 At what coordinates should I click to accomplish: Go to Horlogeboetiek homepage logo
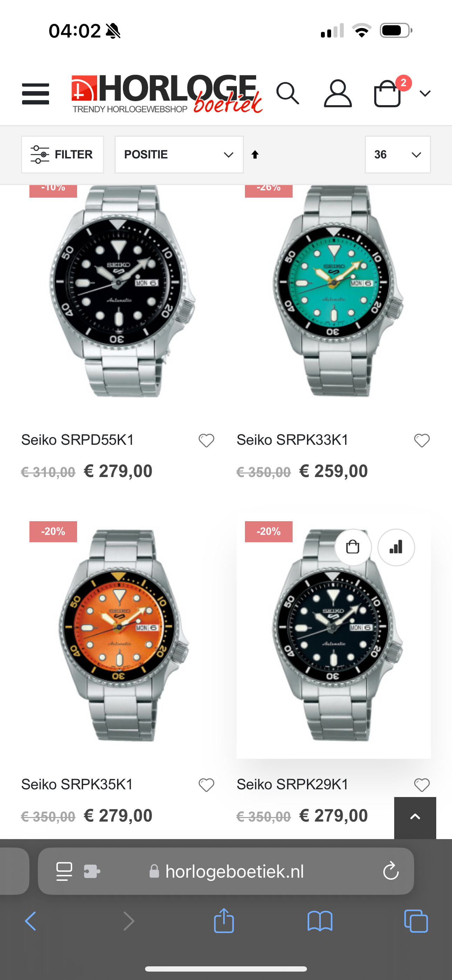tap(167, 94)
